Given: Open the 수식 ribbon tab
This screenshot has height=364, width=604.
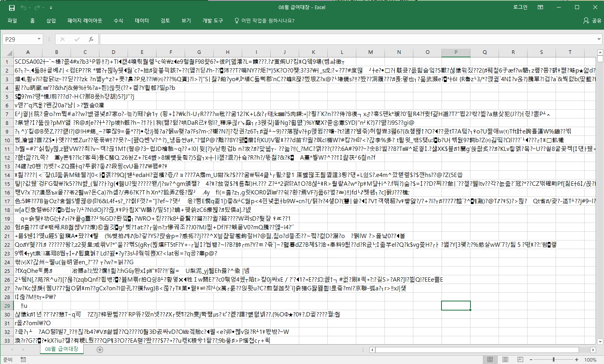Looking at the screenshot, I should click(x=118, y=21).
